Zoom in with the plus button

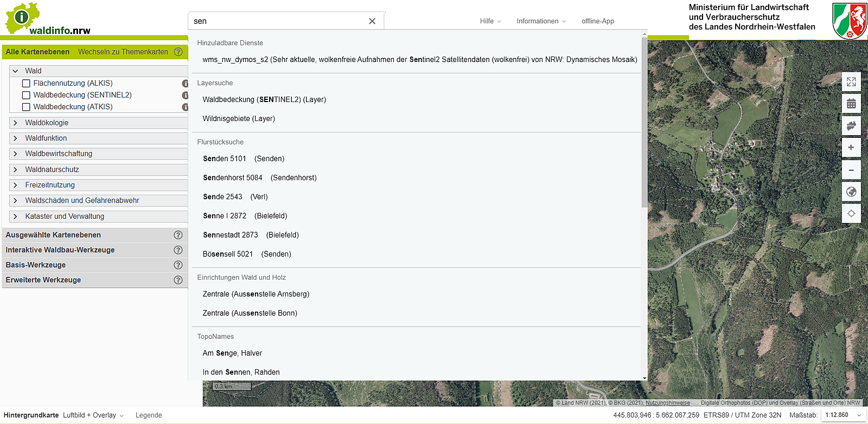coord(851,148)
